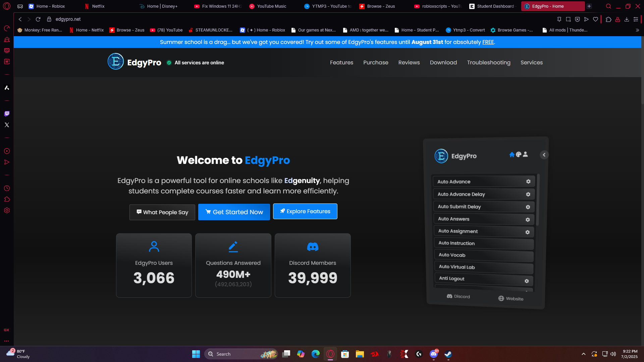Viewport: 644px width, 362px height.
Task: Open settings gear for Anti Logout
Action: point(527,281)
